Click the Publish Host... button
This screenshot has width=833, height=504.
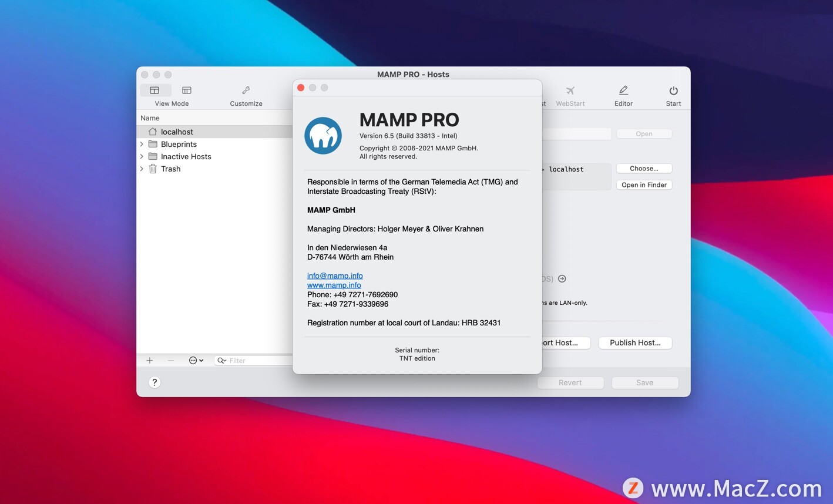tap(635, 343)
